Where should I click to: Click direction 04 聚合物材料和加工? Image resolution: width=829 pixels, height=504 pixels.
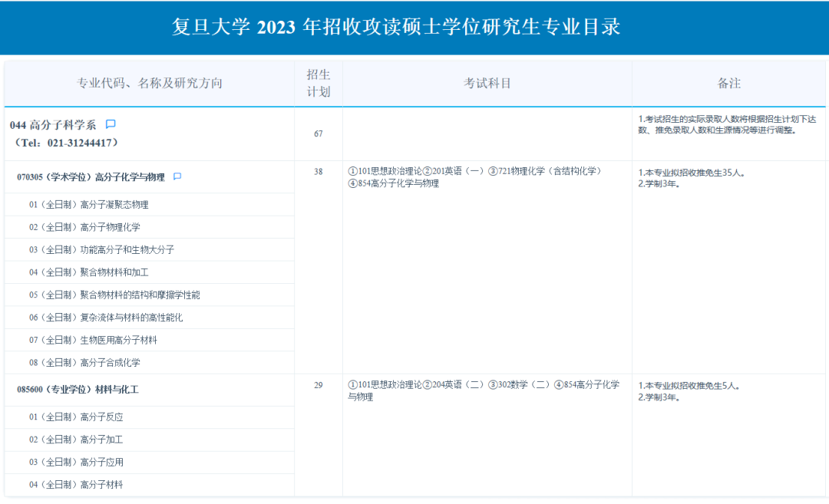(88, 272)
